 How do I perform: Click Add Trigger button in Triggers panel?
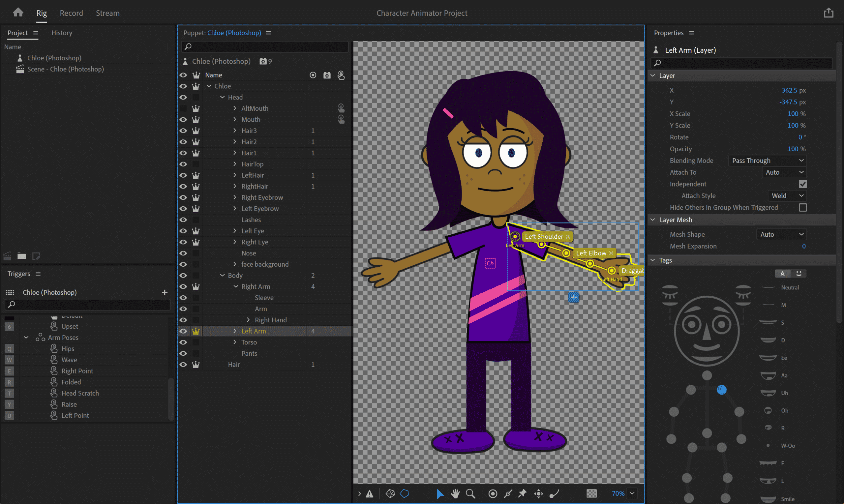165,292
